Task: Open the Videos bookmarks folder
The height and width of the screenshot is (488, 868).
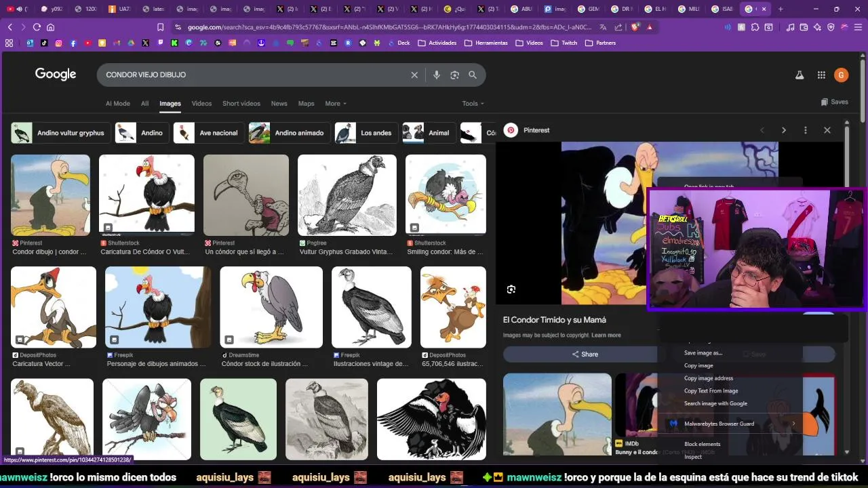Action: (x=530, y=43)
